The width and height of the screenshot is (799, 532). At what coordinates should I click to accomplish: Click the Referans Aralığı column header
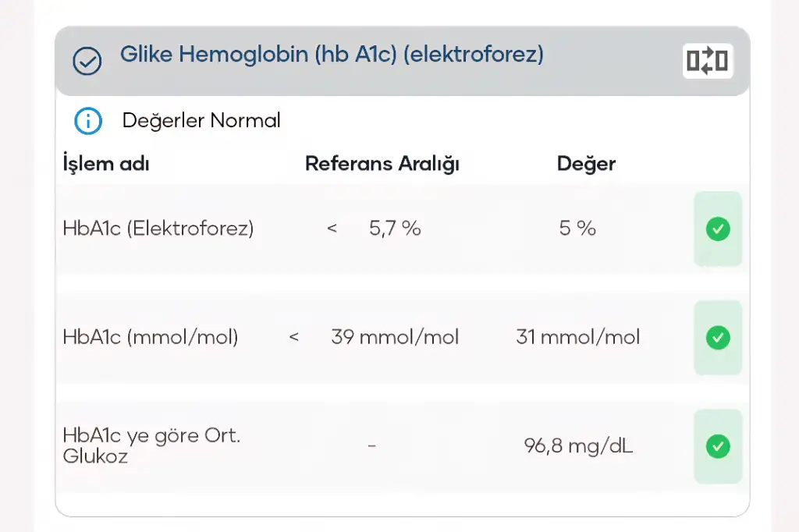382,164
